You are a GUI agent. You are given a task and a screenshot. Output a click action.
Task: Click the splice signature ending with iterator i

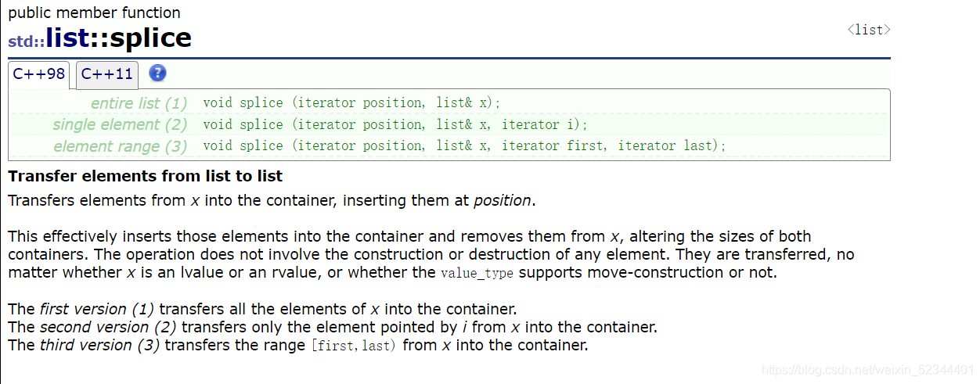pos(395,124)
